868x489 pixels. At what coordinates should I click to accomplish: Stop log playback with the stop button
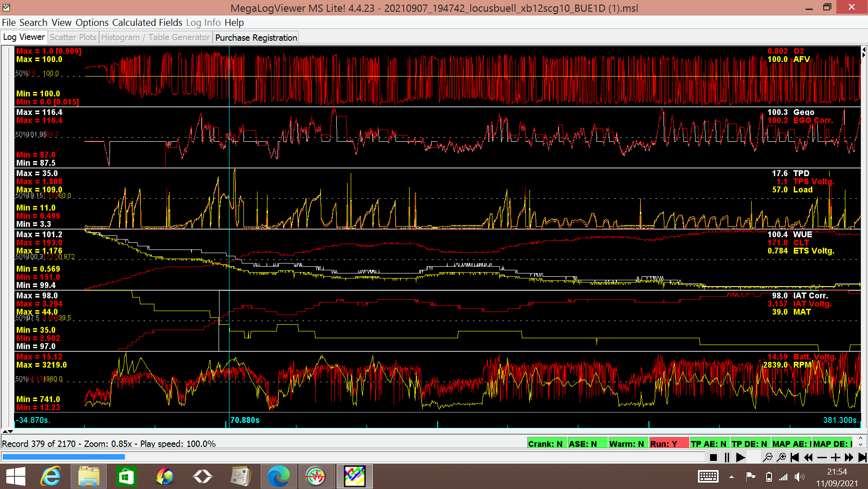click(x=713, y=457)
